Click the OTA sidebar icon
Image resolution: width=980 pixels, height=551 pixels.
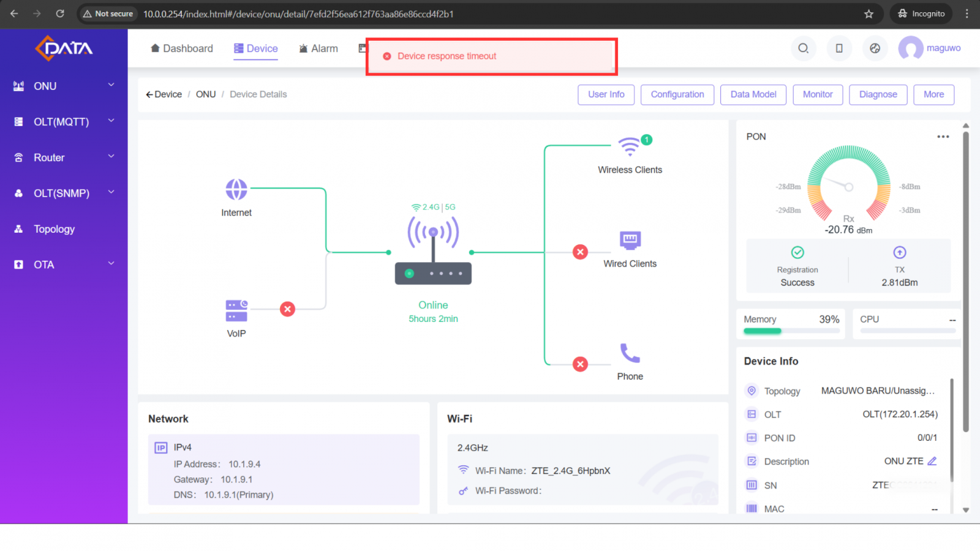tap(19, 264)
